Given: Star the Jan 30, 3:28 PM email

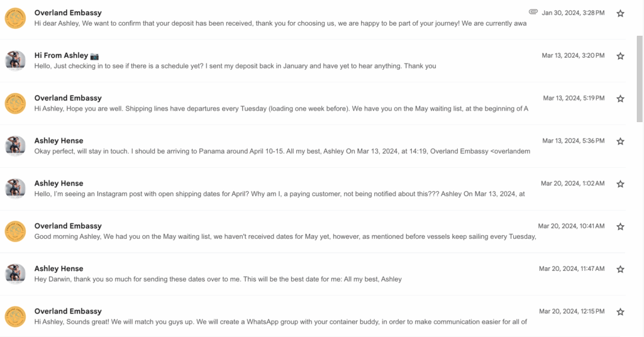Looking at the screenshot, I should coord(620,13).
